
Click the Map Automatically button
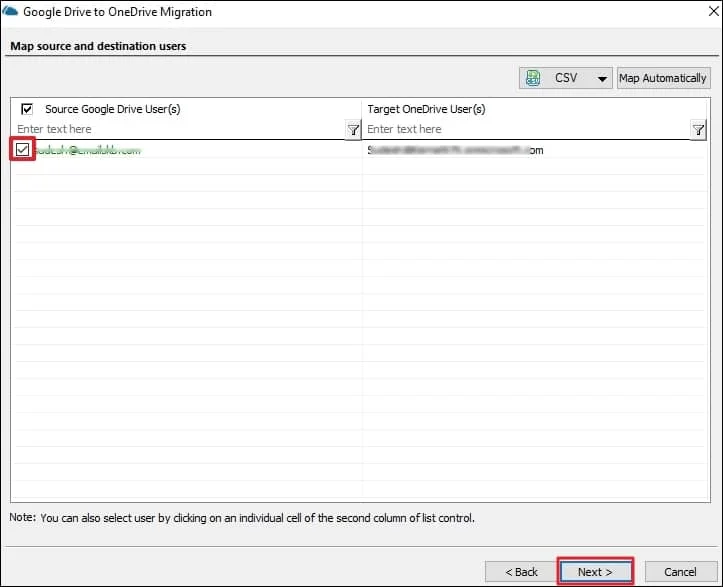(x=663, y=78)
